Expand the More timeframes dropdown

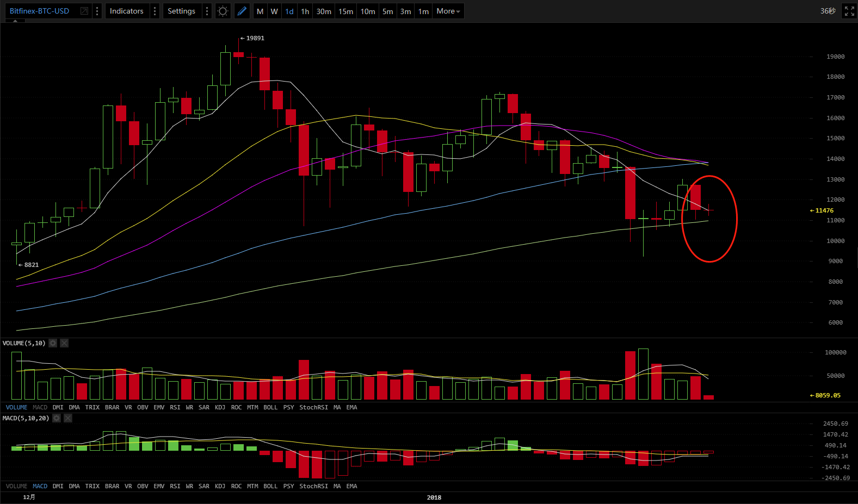pos(448,11)
